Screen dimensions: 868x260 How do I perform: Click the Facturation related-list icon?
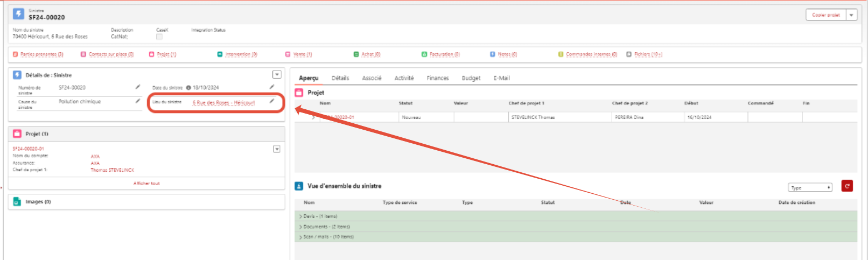424,54
